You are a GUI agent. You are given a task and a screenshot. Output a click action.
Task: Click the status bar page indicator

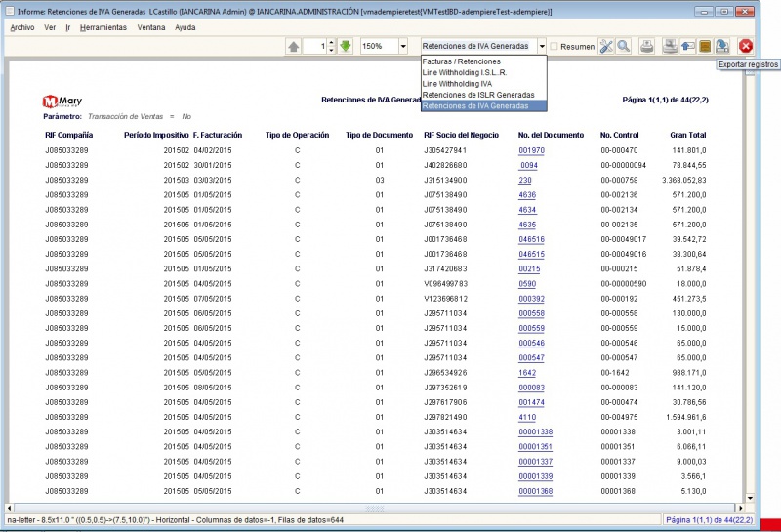710,520
